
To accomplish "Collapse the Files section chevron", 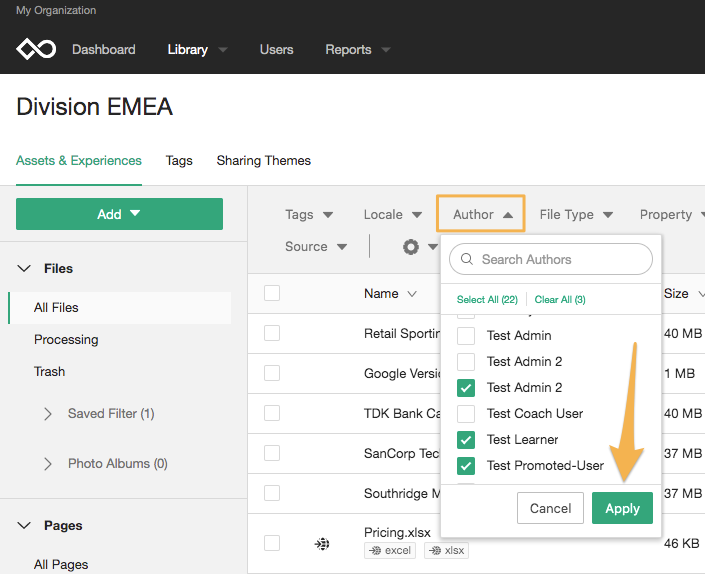I will [24, 268].
